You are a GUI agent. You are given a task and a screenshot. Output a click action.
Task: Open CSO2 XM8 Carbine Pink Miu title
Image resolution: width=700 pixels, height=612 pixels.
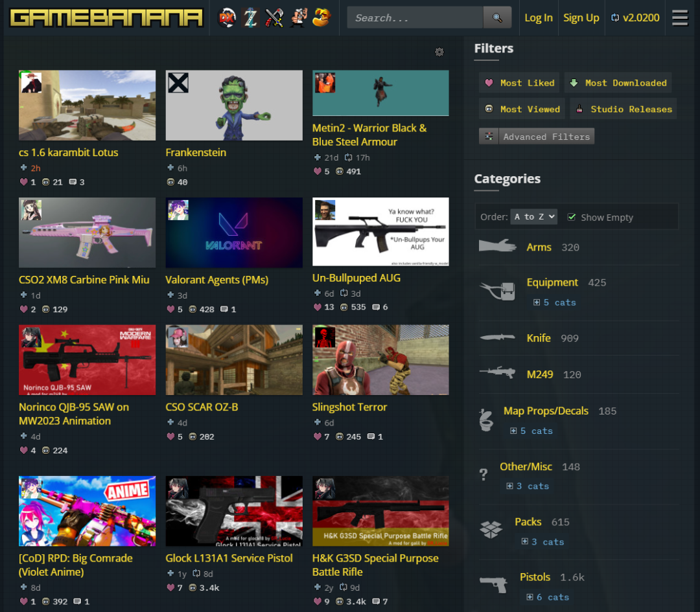[x=84, y=280]
